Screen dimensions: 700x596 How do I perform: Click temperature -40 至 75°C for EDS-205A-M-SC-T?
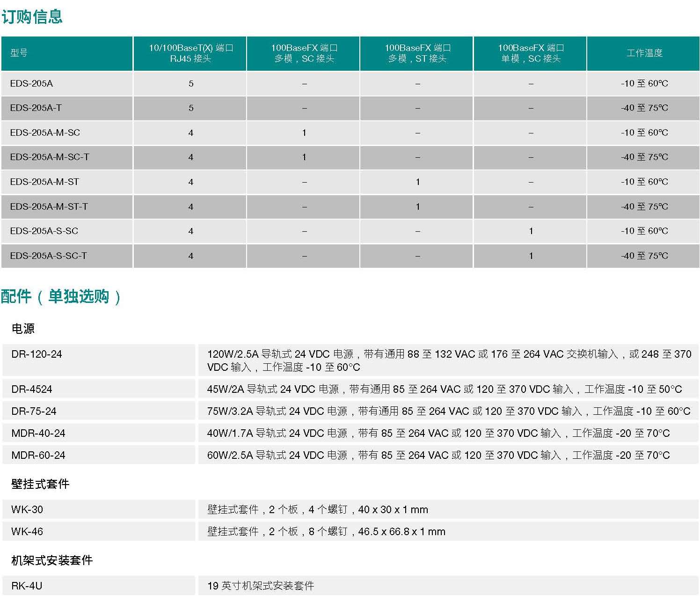[644, 157]
